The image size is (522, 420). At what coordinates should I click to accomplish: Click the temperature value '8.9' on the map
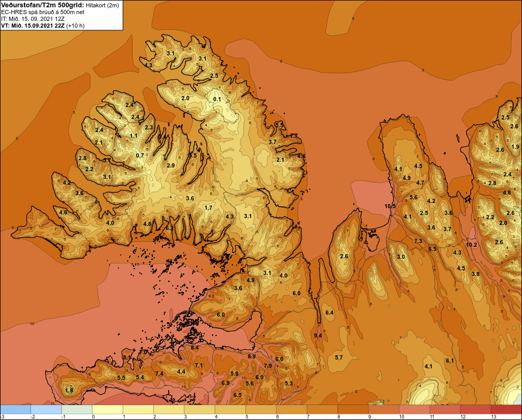(x=252, y=356)
